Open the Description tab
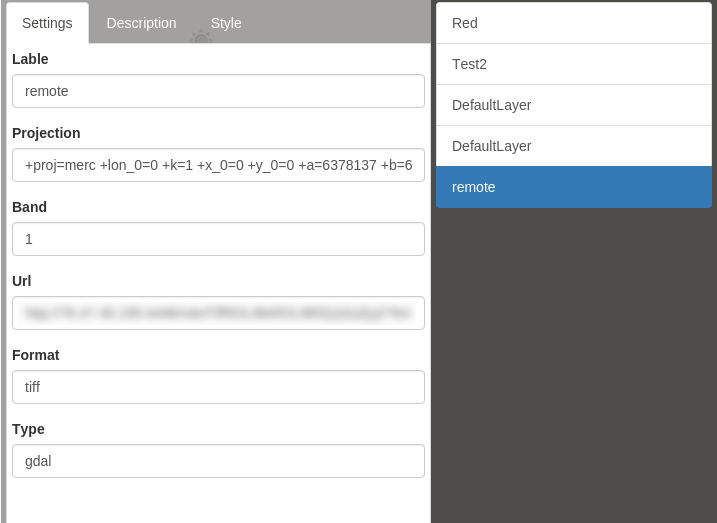Screen dimensions: 717x523 tap(141, 23)
